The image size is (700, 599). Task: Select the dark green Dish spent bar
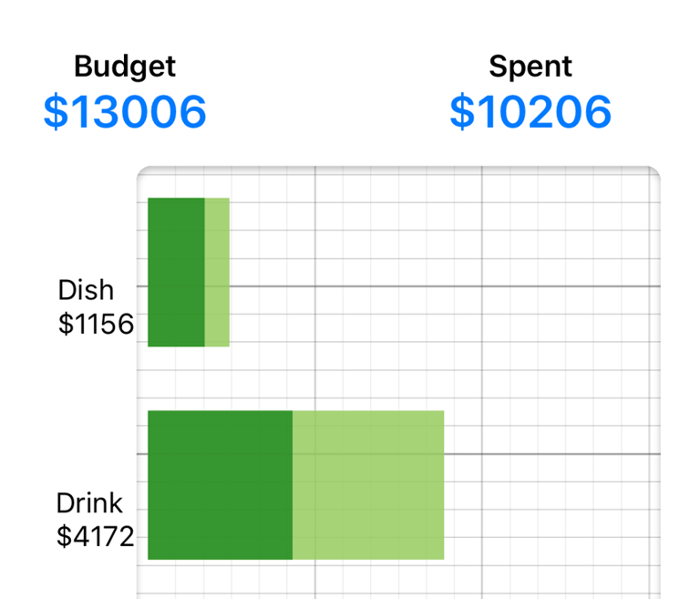[176, 272]
